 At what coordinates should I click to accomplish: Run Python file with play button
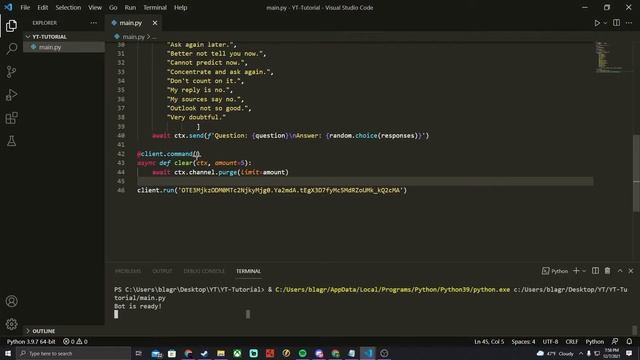click(597, 23)
